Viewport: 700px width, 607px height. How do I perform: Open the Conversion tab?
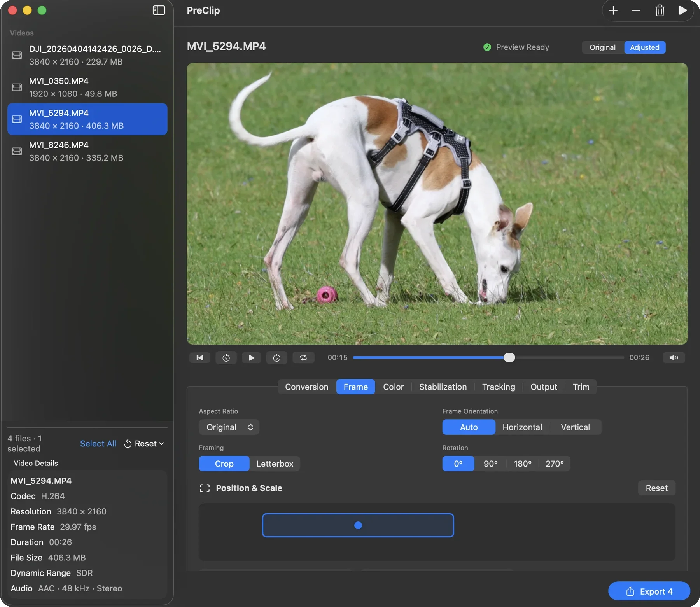(x=306, y=387)
